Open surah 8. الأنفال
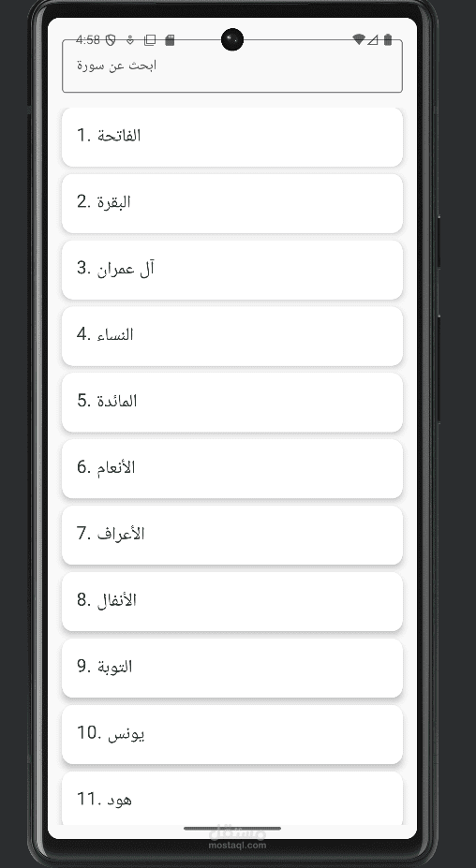The width and height of the screenshot is (476, 868). (x=232, y=602)
